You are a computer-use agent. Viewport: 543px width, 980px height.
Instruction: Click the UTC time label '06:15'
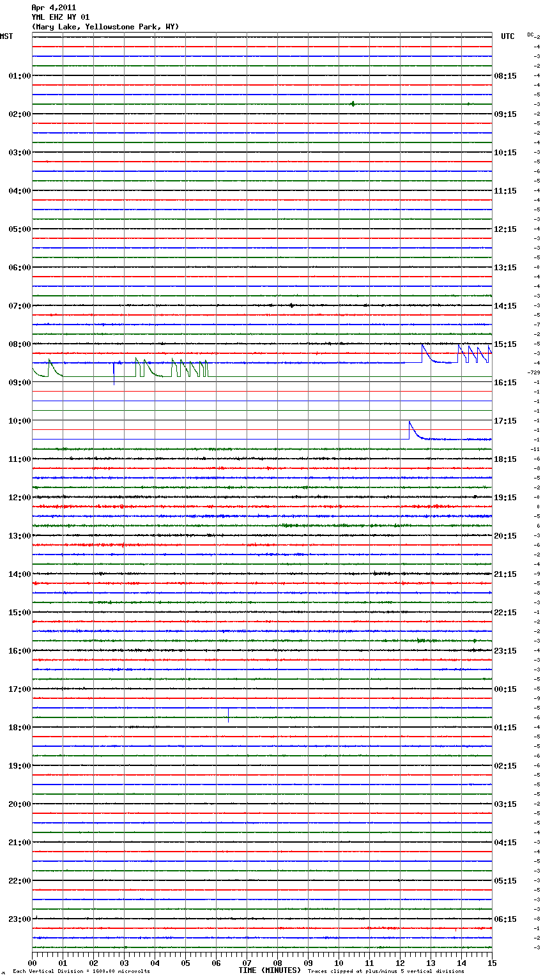click(505, 919)
